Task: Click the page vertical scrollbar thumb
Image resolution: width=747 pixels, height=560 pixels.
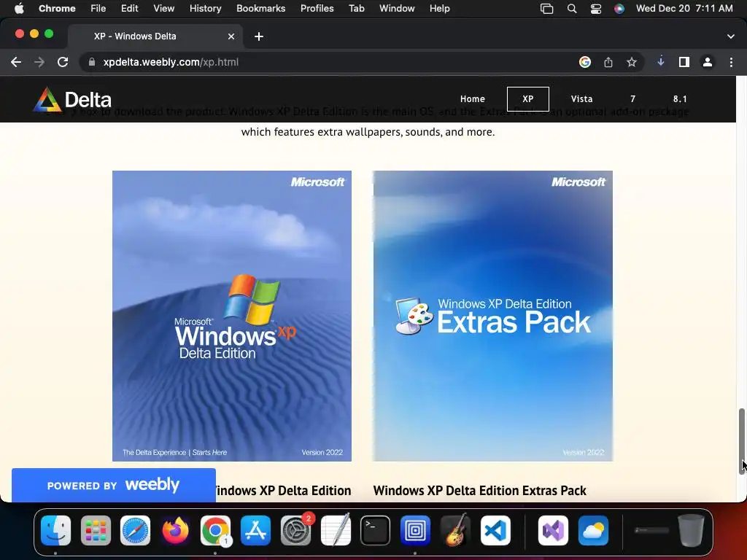Action: pos(741,440)
